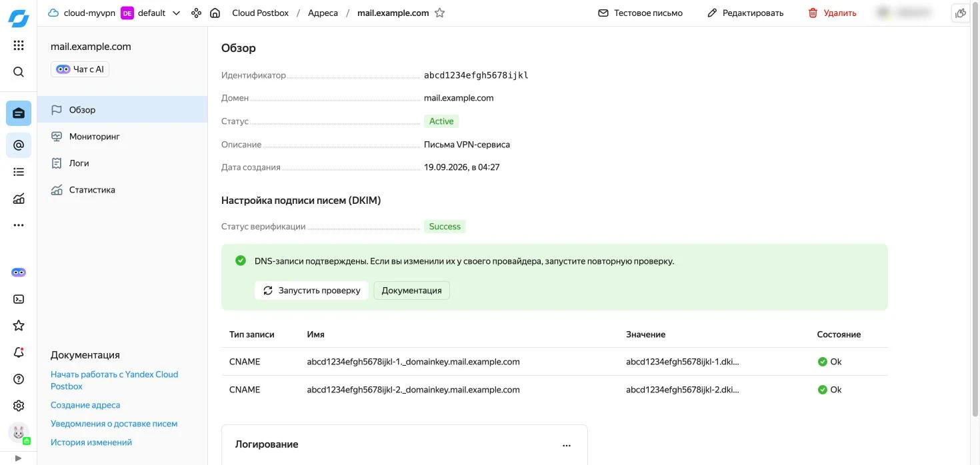Open the all services grid icon

click(19, 45)
